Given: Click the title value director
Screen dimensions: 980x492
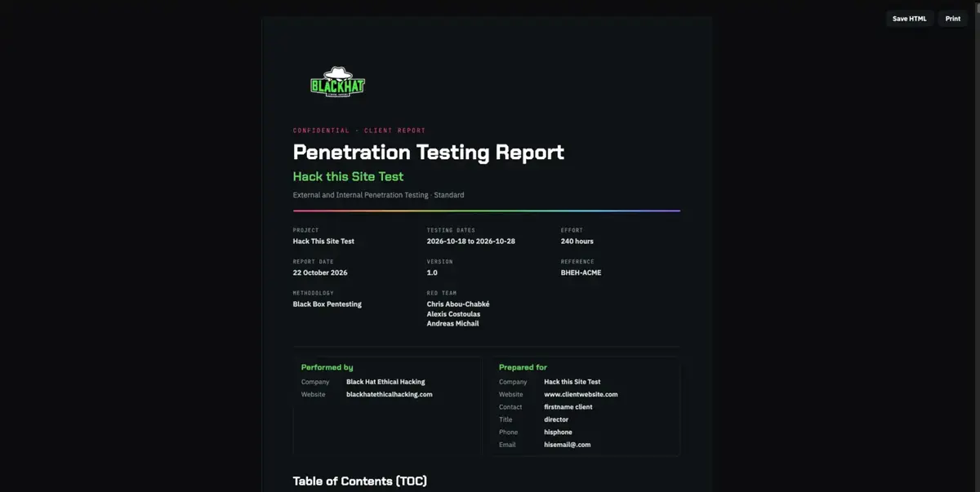Looking at the screenshot, I should [556, 419].
